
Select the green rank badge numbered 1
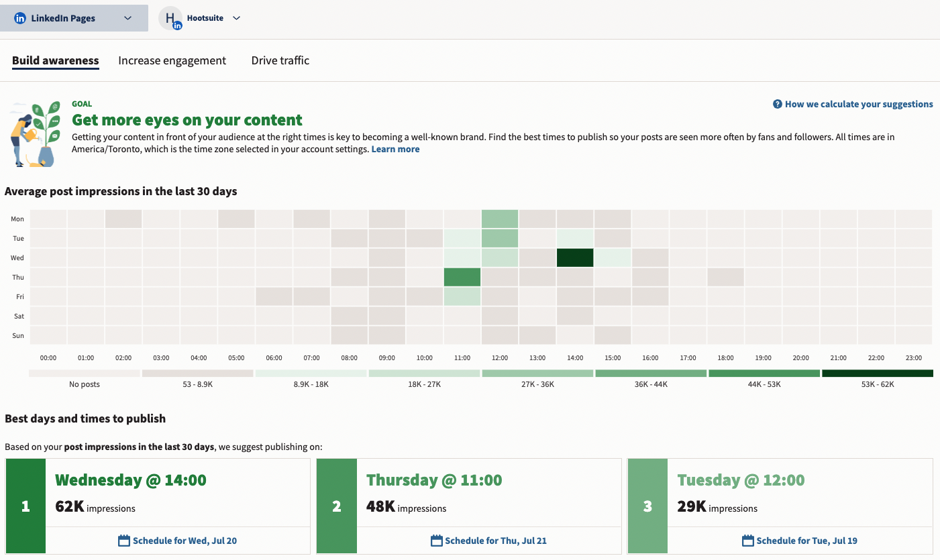click(25, 506)
